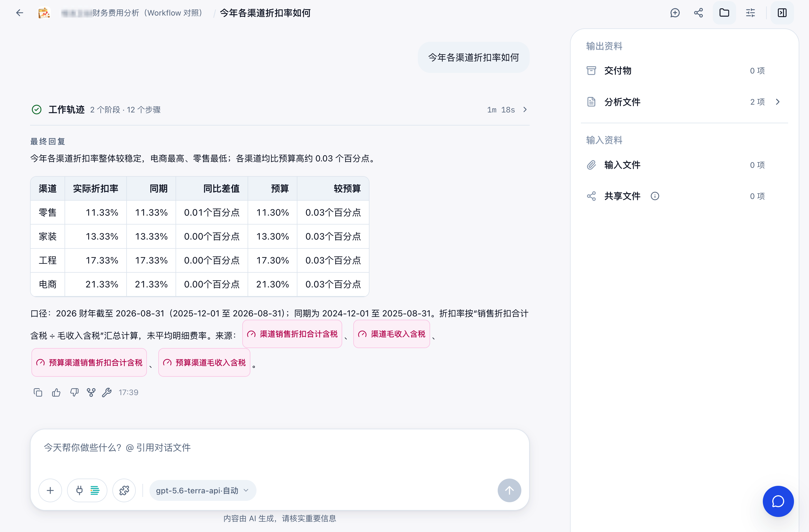Open the 共享文件 row
The width and height of the screenshot is (809, 532).
[684, 196]
